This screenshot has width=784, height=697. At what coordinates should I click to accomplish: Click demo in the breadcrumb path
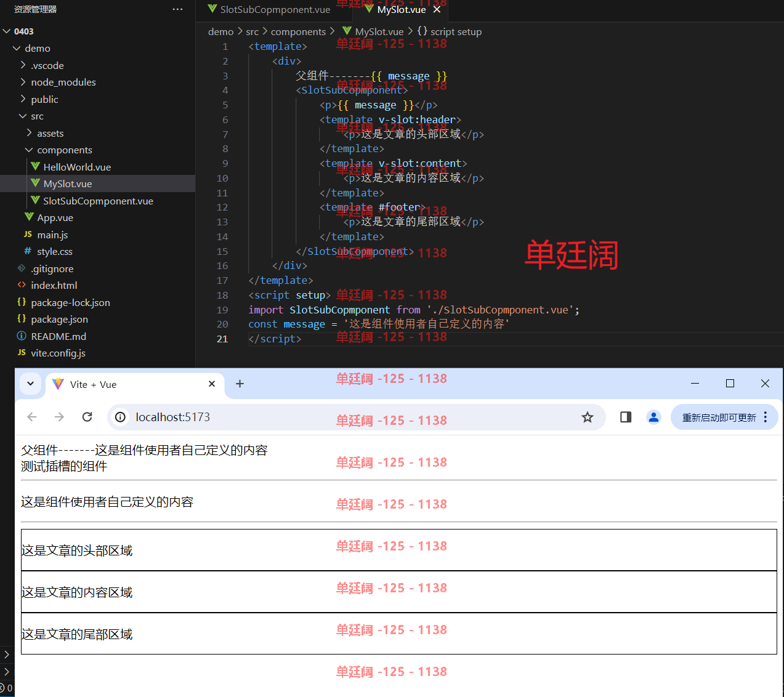point(220,31)
